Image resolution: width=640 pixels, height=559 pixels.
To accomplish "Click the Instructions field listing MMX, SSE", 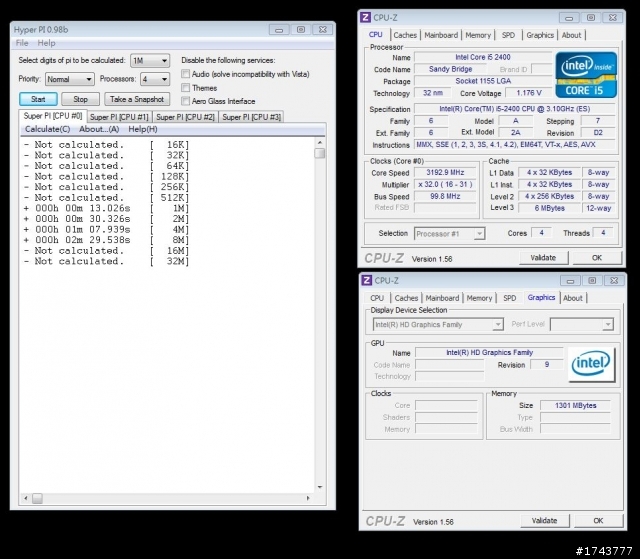I will (x=515, y=144).
